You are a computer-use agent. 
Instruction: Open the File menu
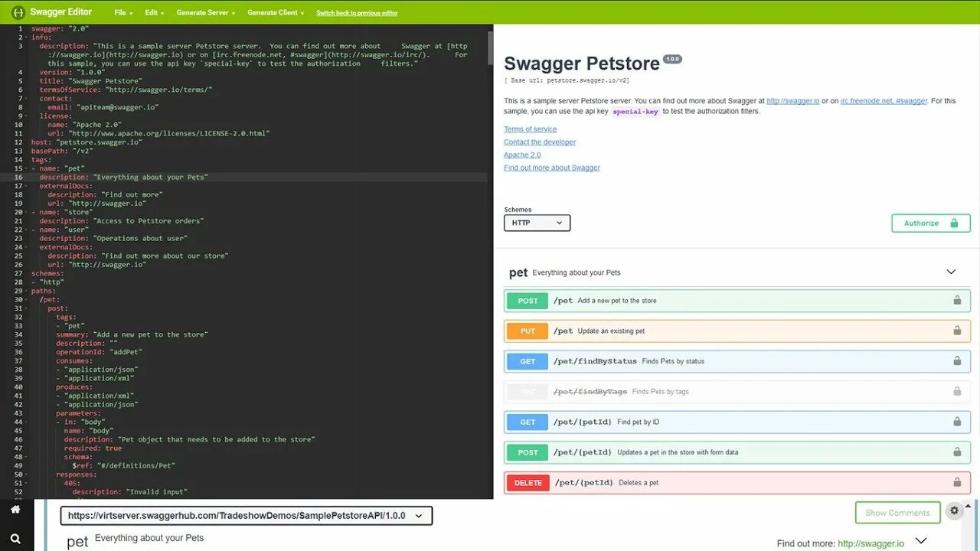(123, 13)
